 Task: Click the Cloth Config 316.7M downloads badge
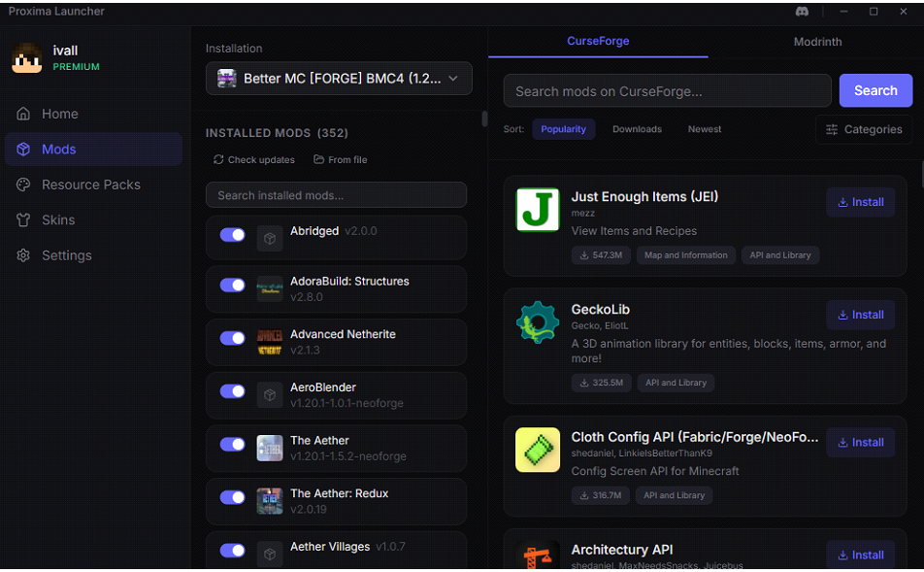click(600, 495)
